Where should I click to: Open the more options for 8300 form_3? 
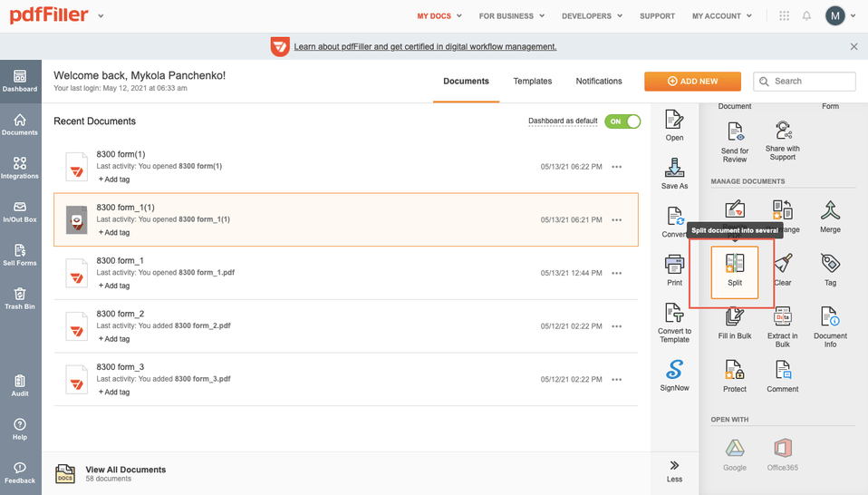tap(617, 379)
